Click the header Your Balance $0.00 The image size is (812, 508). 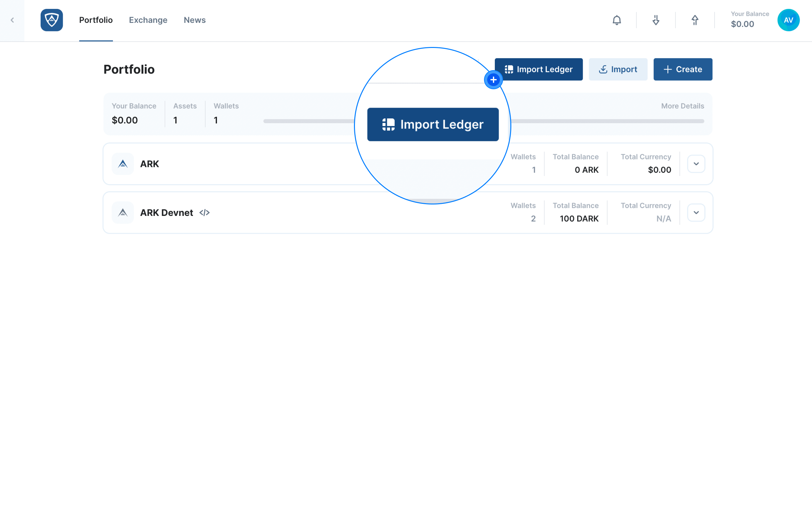[x=750, y=20]
